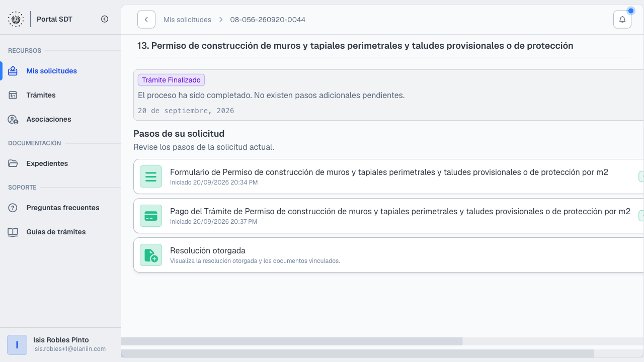Screen dimensions: 644x362
Task: Click the Trámites calendar icon
Action: pyautogui.click(x=13, y=95)
